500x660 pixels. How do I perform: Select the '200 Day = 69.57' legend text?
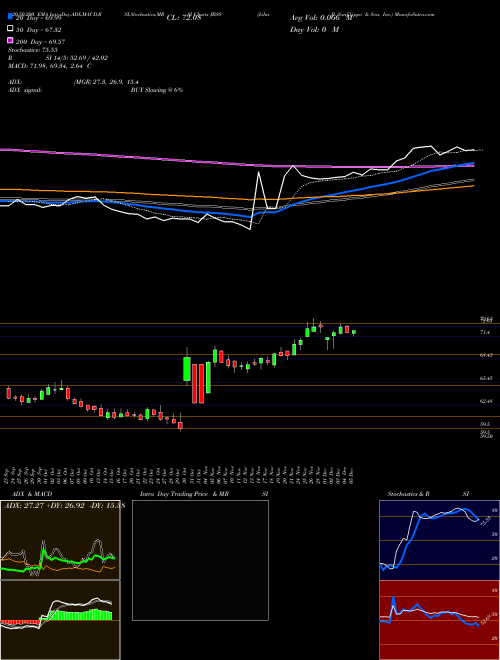(x=40, y=42)
